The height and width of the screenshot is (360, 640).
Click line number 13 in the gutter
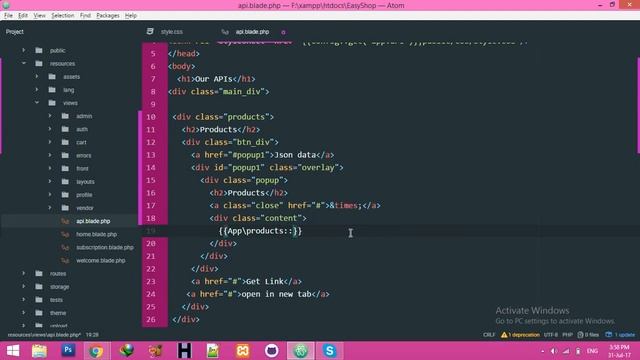tap(151, 155)
